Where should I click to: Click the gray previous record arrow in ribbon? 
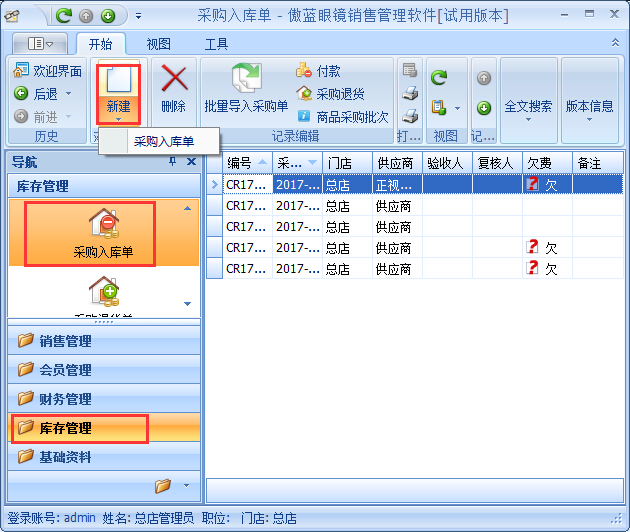pos(484,78)
